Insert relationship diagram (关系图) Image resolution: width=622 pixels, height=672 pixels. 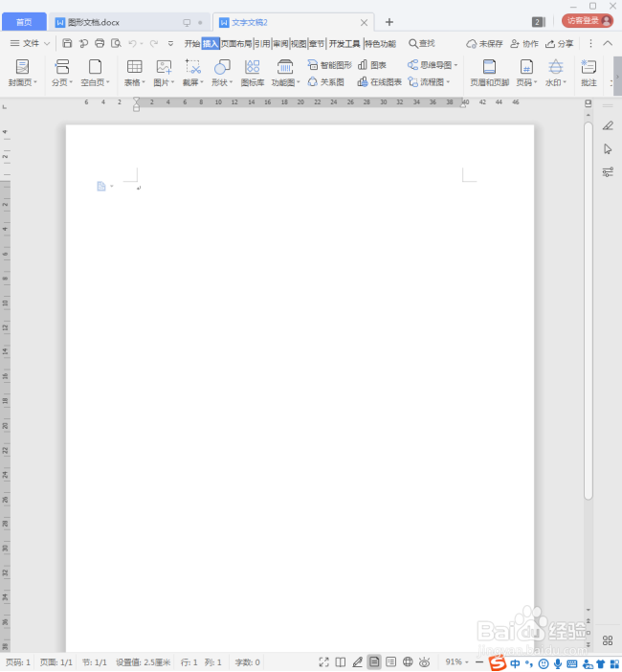point(326,82)
